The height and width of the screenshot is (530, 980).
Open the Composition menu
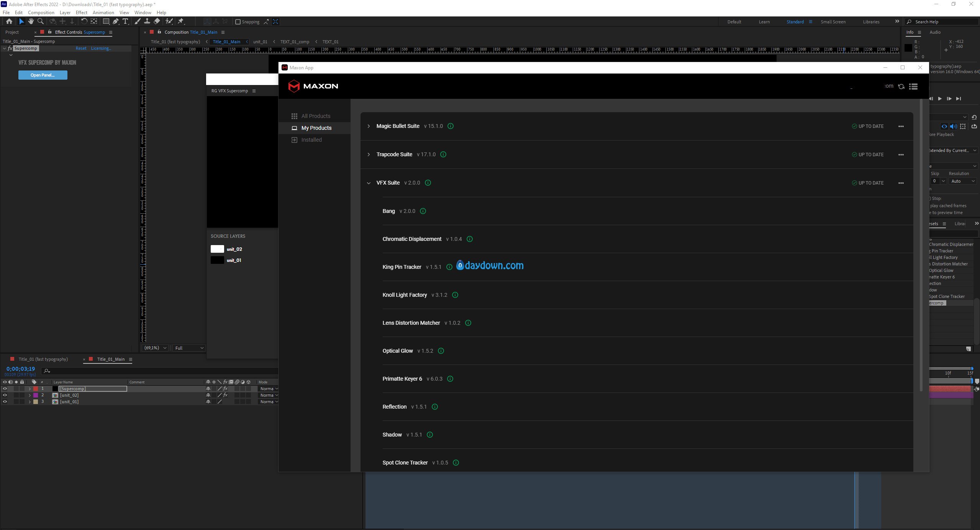[x=41, y=12]
